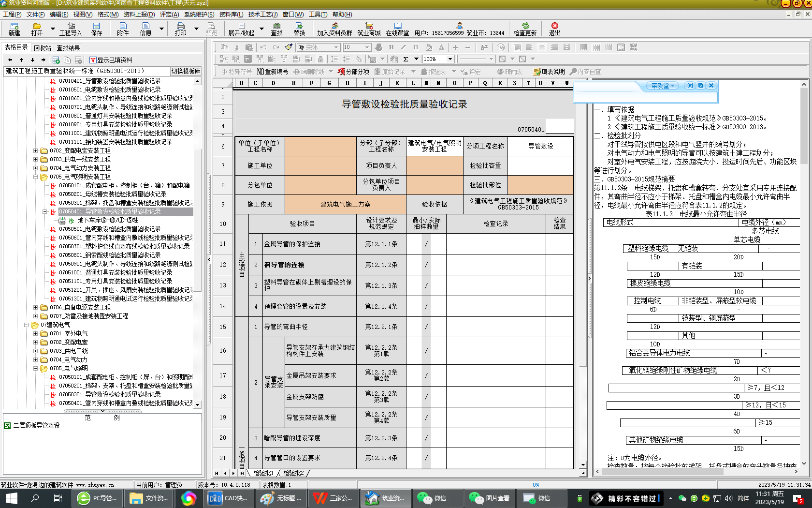Click the add table icon with green plus
This screenshot has height=508, width=812.
56,60
